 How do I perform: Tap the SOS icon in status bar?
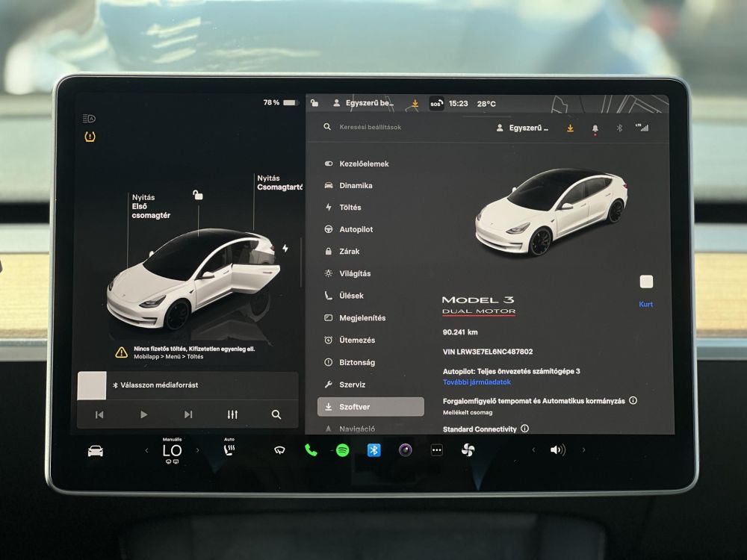[436, 103]
